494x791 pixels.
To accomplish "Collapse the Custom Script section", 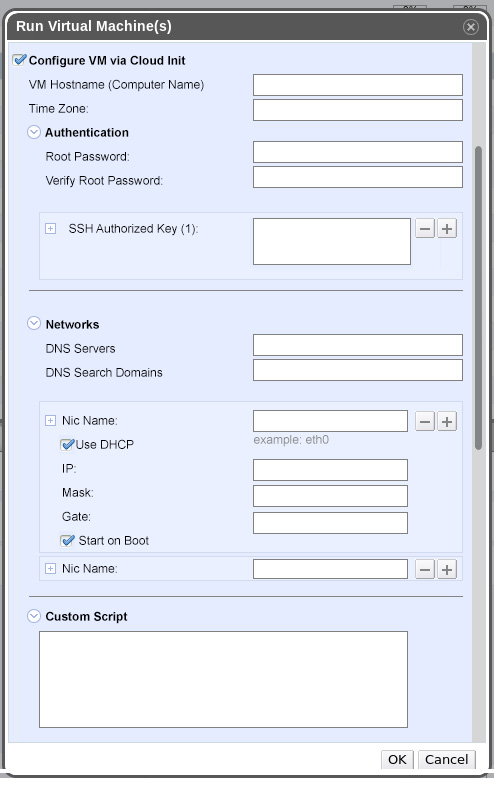I will [x=34, y=616].
